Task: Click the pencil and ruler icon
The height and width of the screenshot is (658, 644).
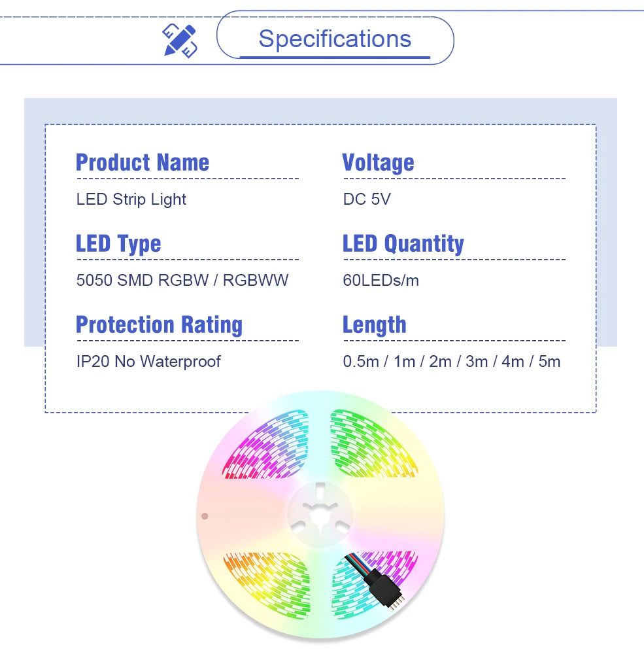Action: [x=180, y=41]
